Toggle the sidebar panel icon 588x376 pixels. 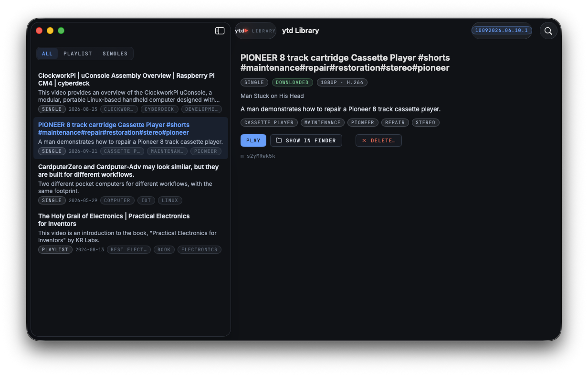tap(220, 31)
